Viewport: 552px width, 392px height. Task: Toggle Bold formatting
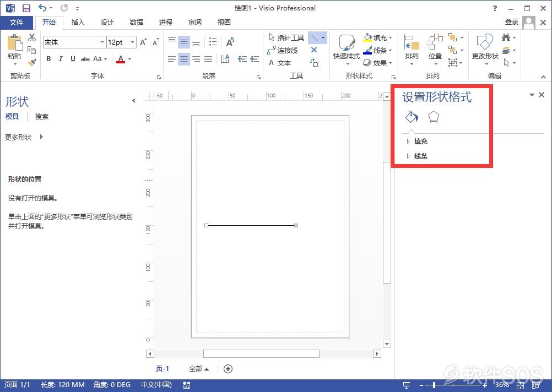click(x=48, y=59)
